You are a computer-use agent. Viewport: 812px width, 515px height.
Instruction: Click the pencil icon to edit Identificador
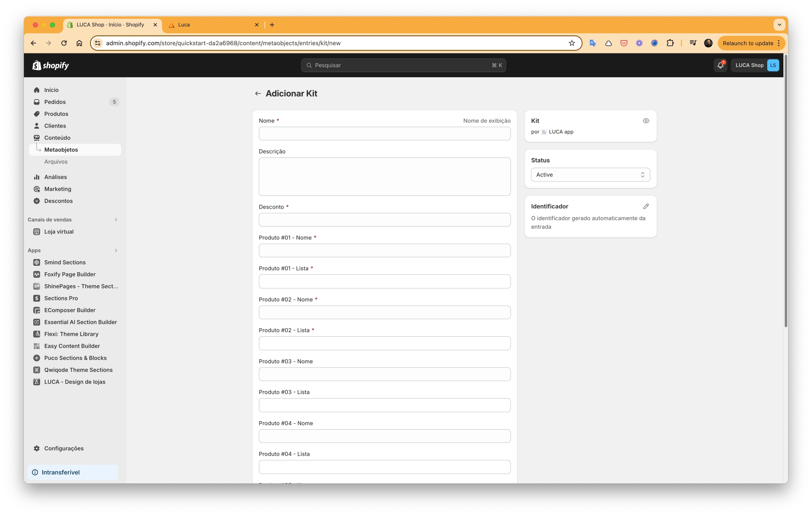click(646, 207)
